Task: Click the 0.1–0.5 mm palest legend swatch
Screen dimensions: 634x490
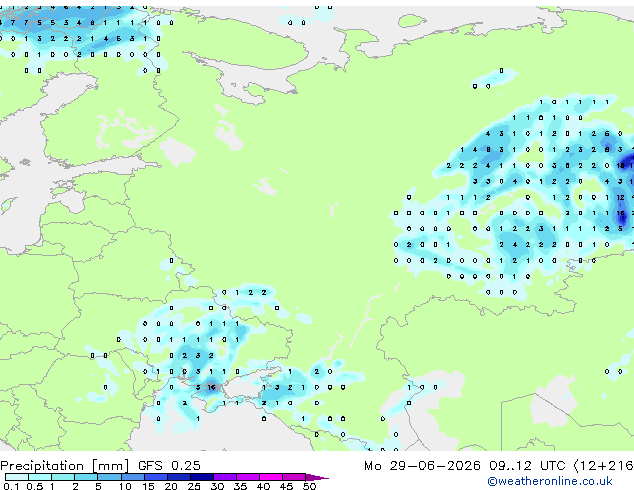Action: click(17, 477)
